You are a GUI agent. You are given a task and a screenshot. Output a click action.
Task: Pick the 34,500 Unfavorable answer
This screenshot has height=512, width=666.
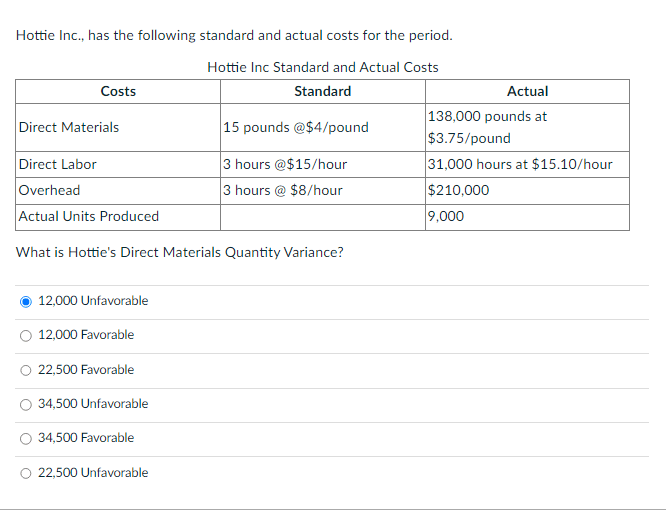[x=26, y=405]
